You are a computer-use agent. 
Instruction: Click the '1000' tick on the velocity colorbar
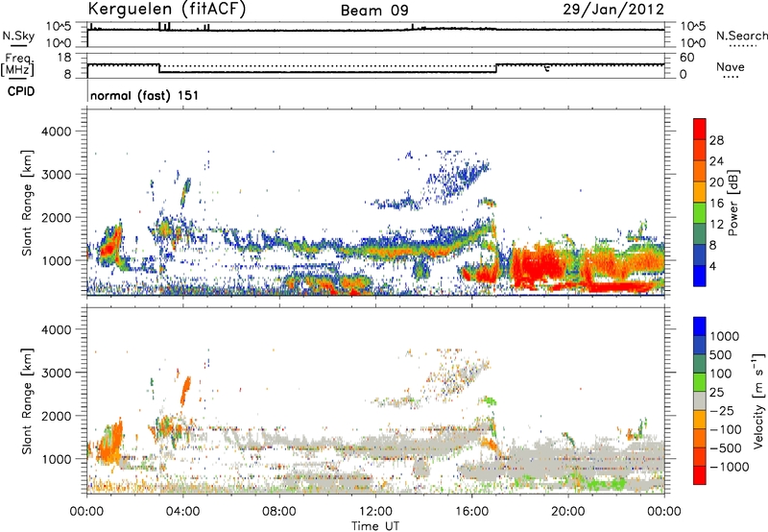pyautogui.click(x=724, y=336)
